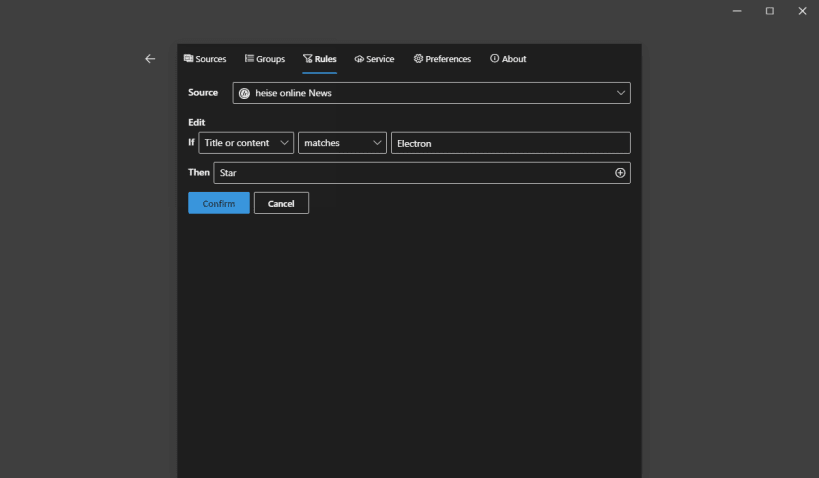819x478 pixels.
Task: Close the application window
Action: [802, 11]
